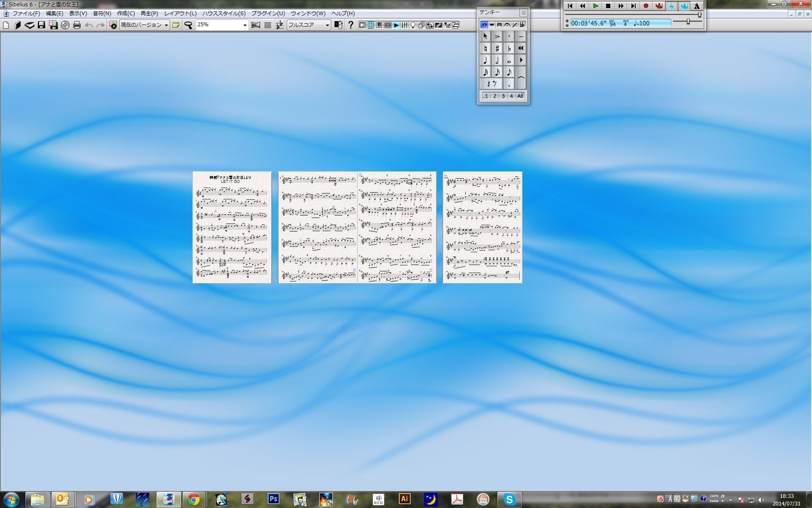Click the Redo arrow icon
812x508 pixels.
pos(100,25)
